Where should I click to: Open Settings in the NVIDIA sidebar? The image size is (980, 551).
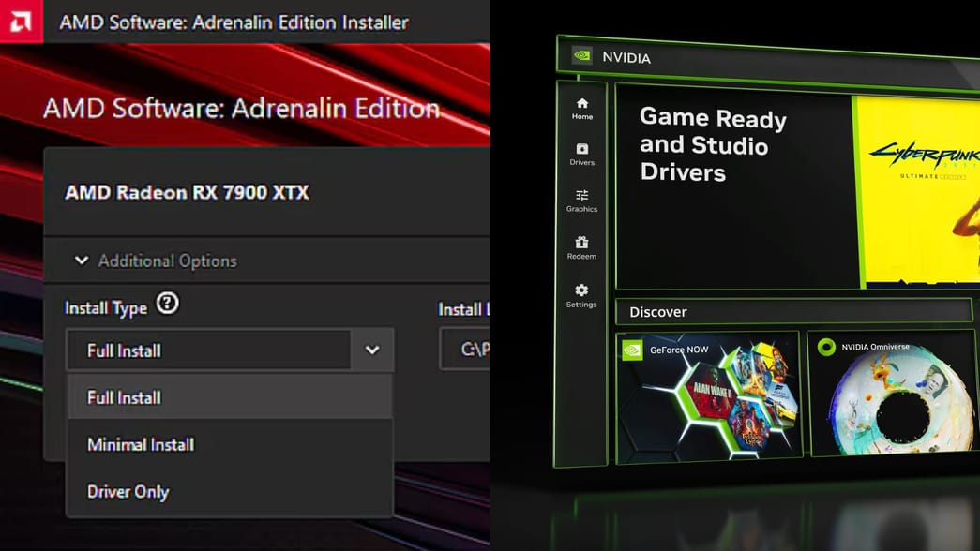tap(581, 295)
